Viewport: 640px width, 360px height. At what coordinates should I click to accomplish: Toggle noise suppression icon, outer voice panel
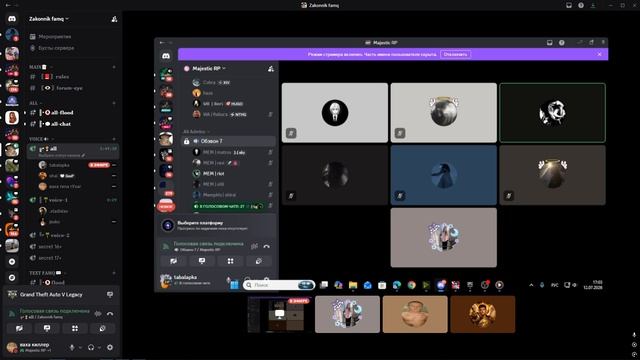(98, 313)
